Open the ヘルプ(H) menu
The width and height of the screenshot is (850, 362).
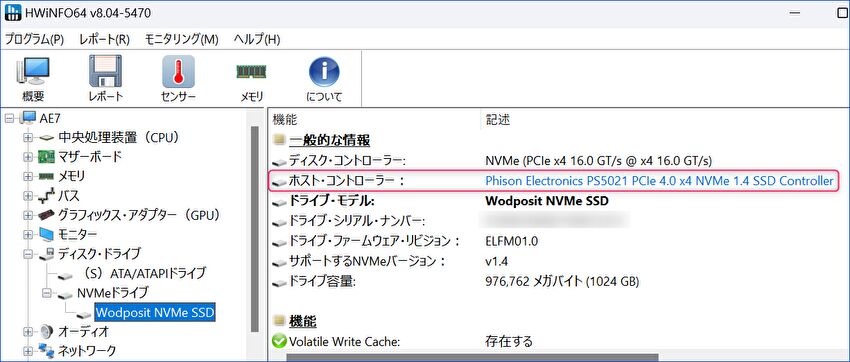click(256, 40)
